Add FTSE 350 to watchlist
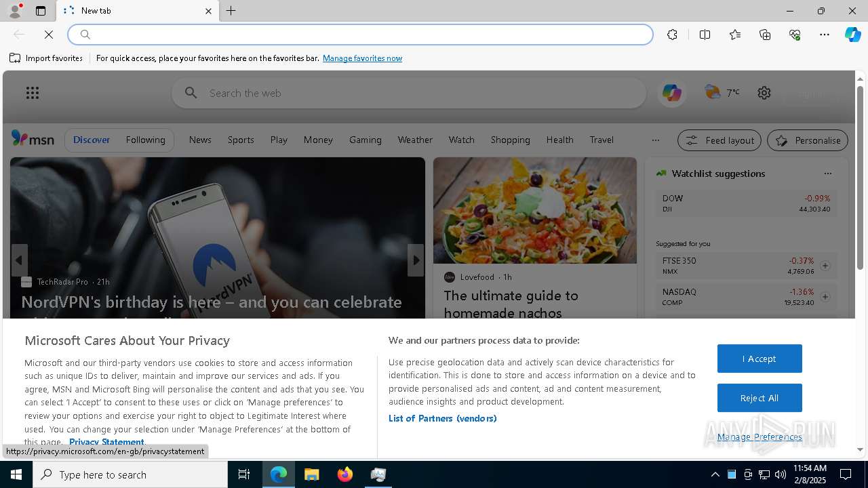This screenshot has height=488, width=868. (x=825, y=266)
